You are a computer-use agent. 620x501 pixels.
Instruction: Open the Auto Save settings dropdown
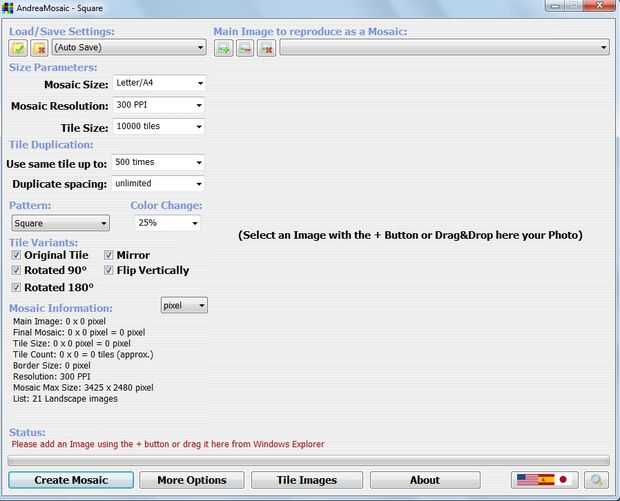[129, 47]
